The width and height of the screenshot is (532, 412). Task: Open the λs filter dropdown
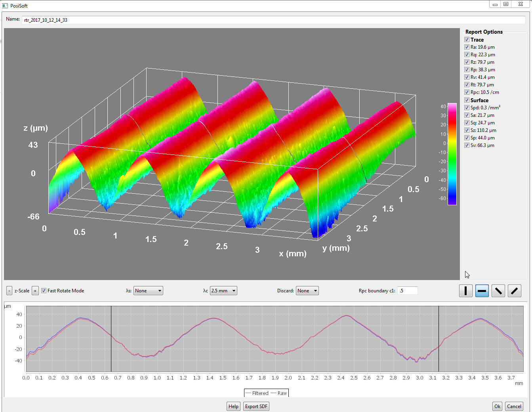(x=148, y=291)
